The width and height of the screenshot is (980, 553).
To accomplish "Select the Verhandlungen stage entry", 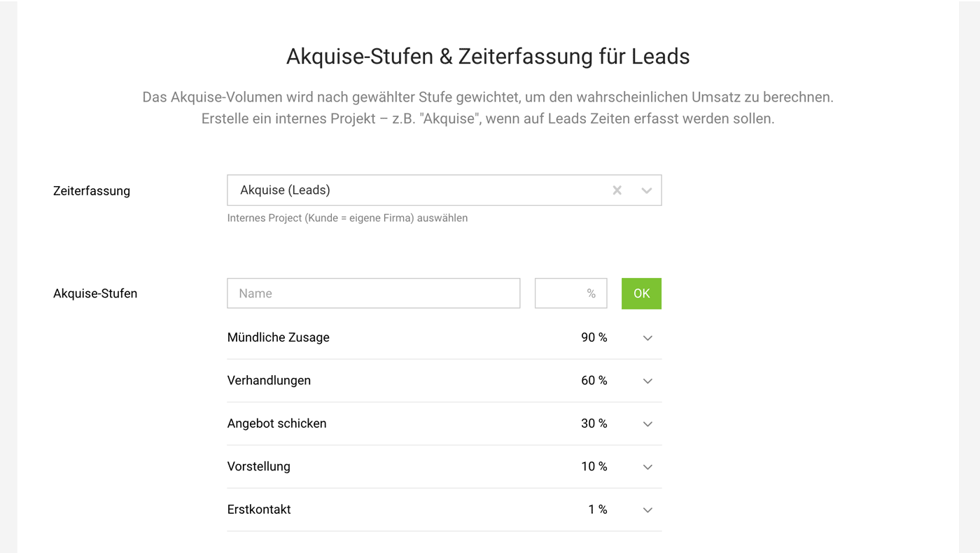I will pyautogui.click(x=269, y=381).
